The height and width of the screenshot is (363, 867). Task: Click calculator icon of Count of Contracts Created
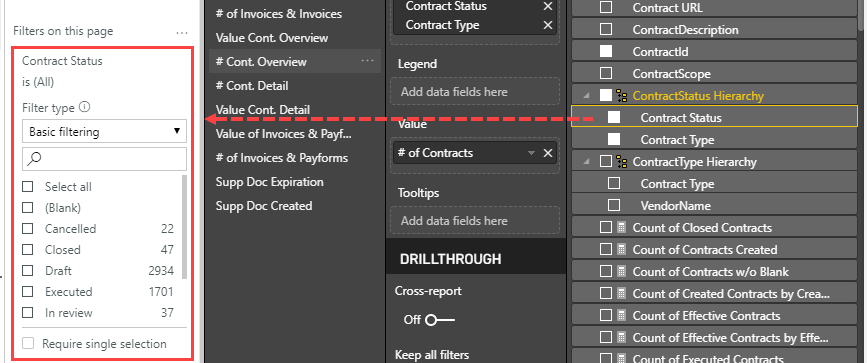click(621, 250)
